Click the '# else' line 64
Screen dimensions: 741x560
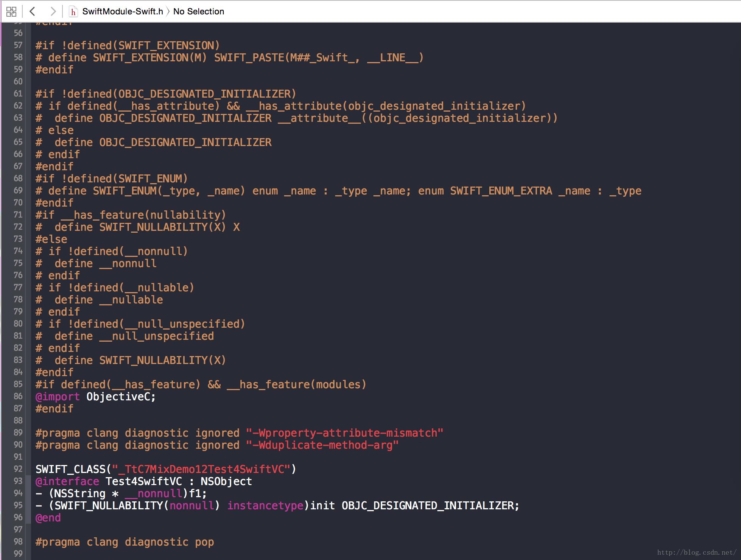click(x=54, y=131)
